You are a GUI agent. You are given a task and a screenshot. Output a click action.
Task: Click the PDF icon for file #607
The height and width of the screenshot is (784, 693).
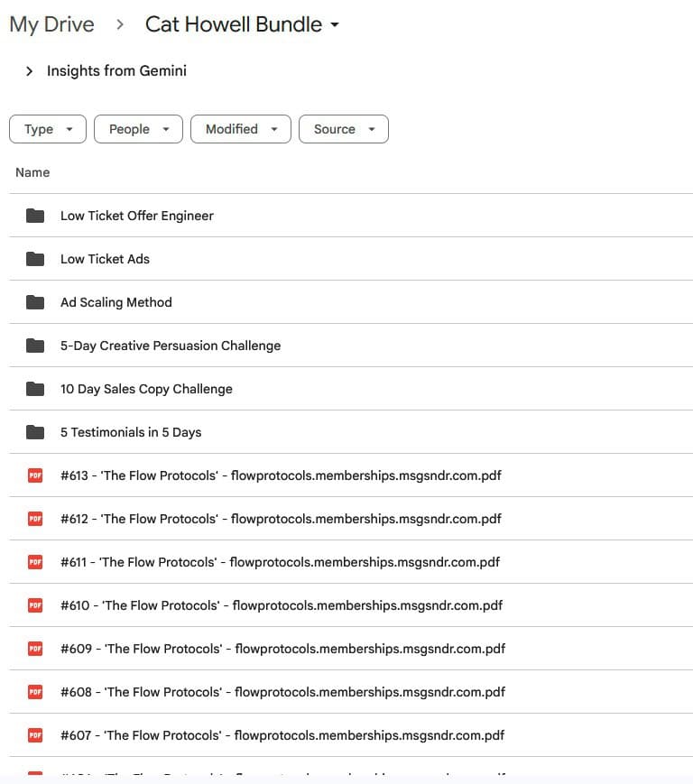click(35, 735)
